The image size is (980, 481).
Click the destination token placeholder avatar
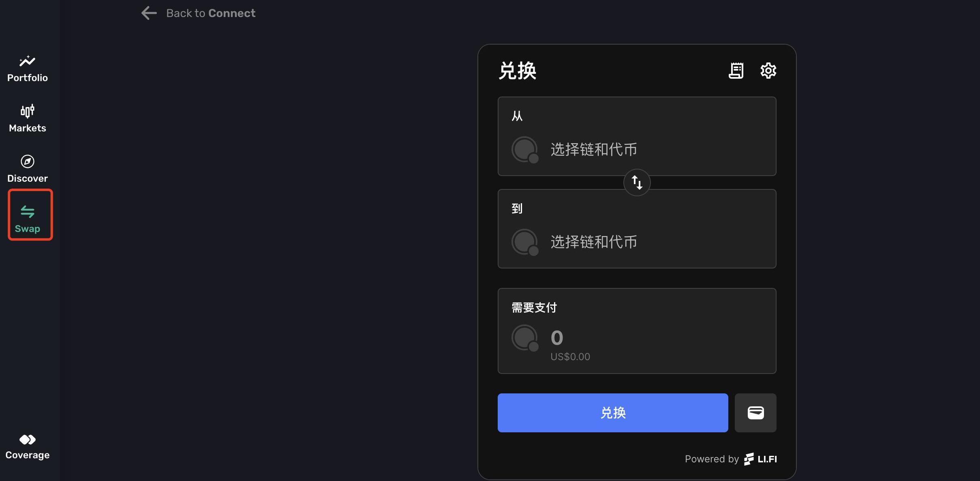tap(525, 242)
